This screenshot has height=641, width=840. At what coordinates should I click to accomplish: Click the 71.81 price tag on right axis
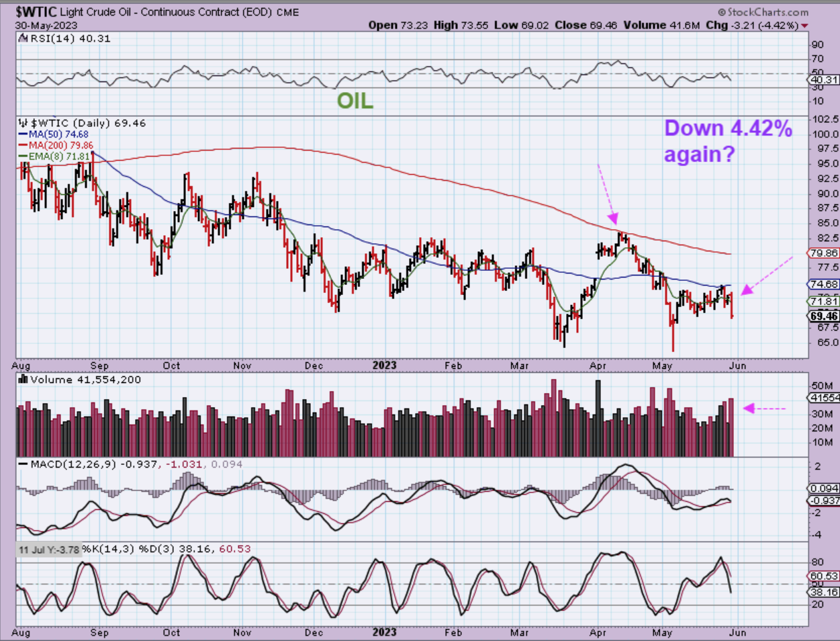(x=824, y=302)
